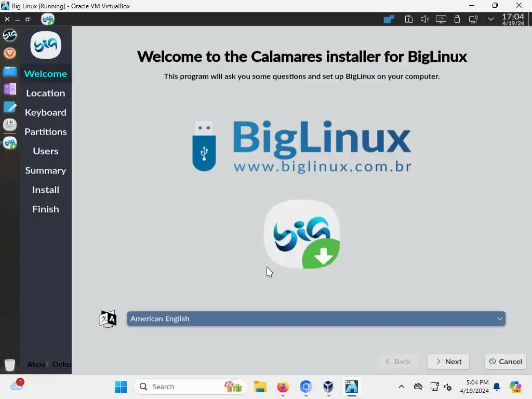Click the large BigLinux download logo
This screenshot has width=532, height=399.
(x=302, y=234)
